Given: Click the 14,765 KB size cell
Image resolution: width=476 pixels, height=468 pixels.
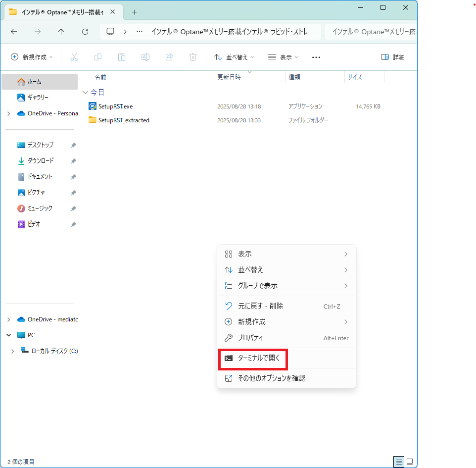Looking at the screenshot, I should [x=368, y=106].
